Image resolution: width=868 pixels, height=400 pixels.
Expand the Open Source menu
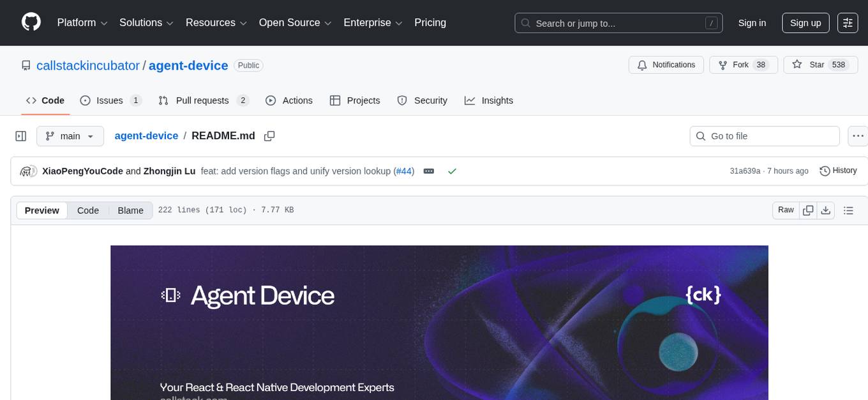pos(294,23)
